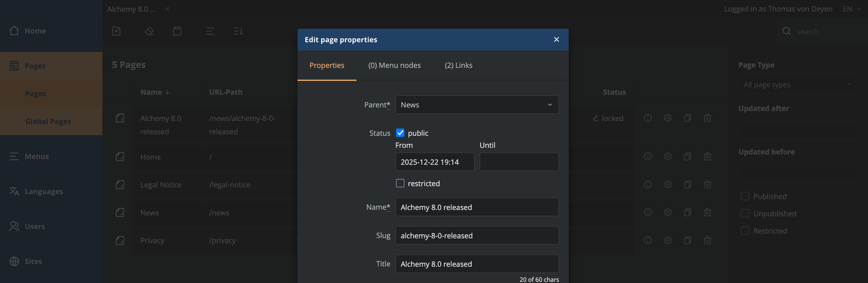Open info for Home page
This screenshot has width=868, height=283.
(x=648, y=157)
